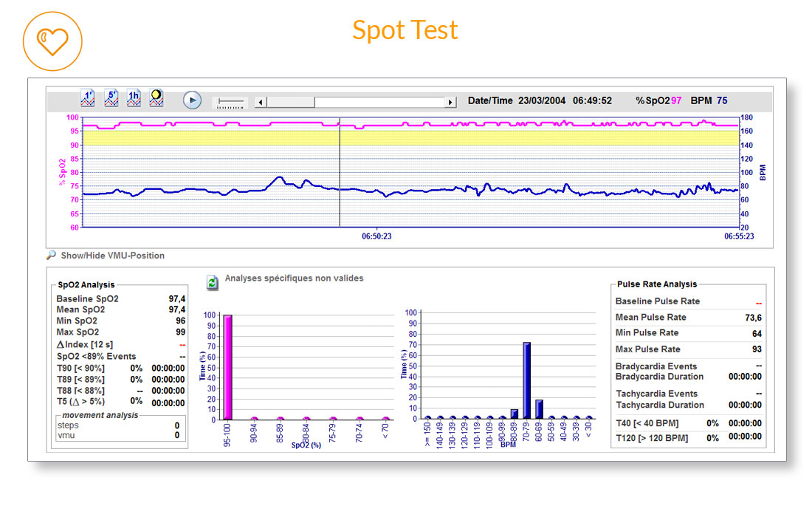
Task: Click the vertical cursor line on the chart
Action: pyautogui.click(x=340, y=172)
